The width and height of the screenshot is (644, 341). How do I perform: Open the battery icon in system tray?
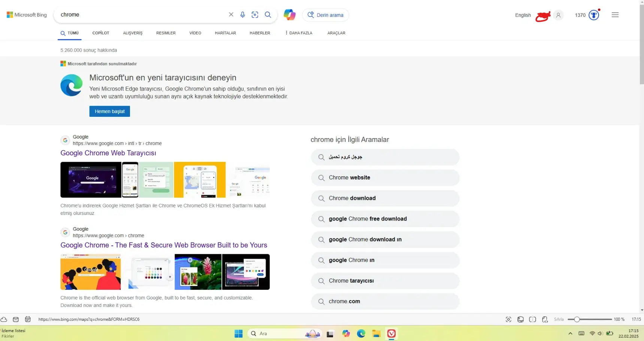(610, 334)
